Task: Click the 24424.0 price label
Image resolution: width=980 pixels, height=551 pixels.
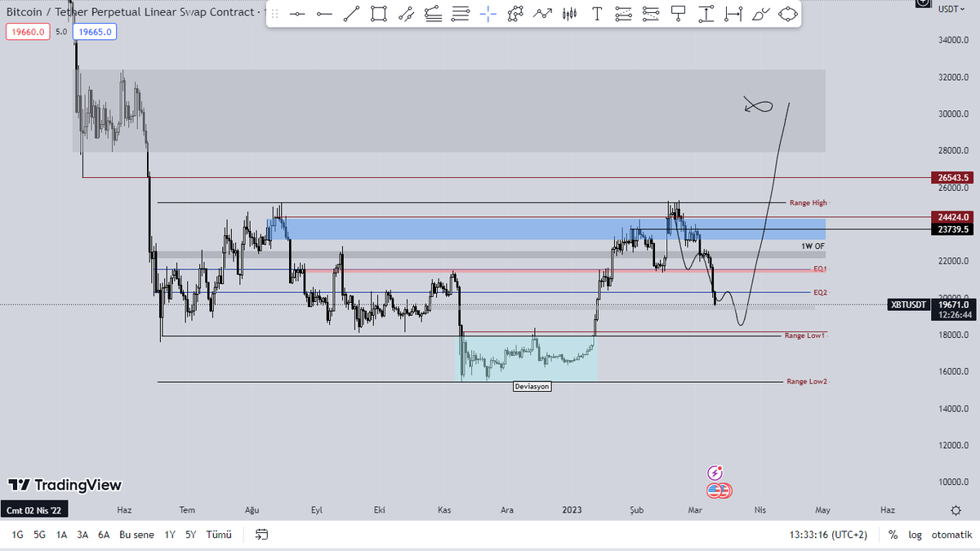Action: point(954,217)
